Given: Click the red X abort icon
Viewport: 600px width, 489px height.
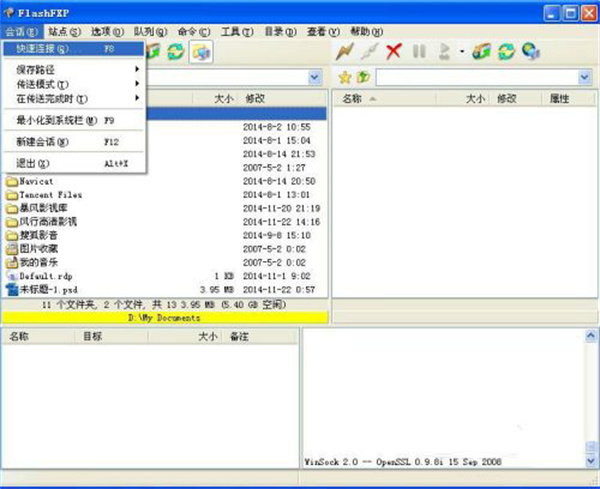Looking at the screenshot, I should [x=394, y=51].
